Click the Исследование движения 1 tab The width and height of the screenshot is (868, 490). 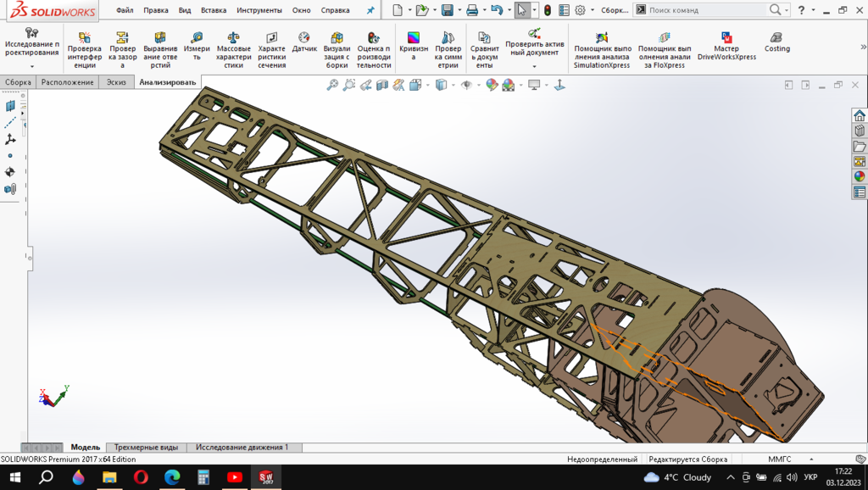[x=242, y=447]
